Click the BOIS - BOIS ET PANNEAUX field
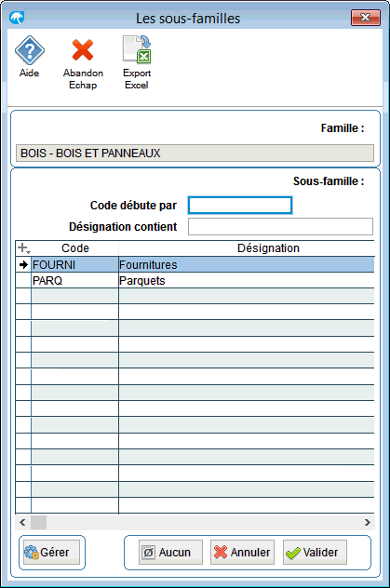Viewport: 390px width, 588px height. [195, 153]
